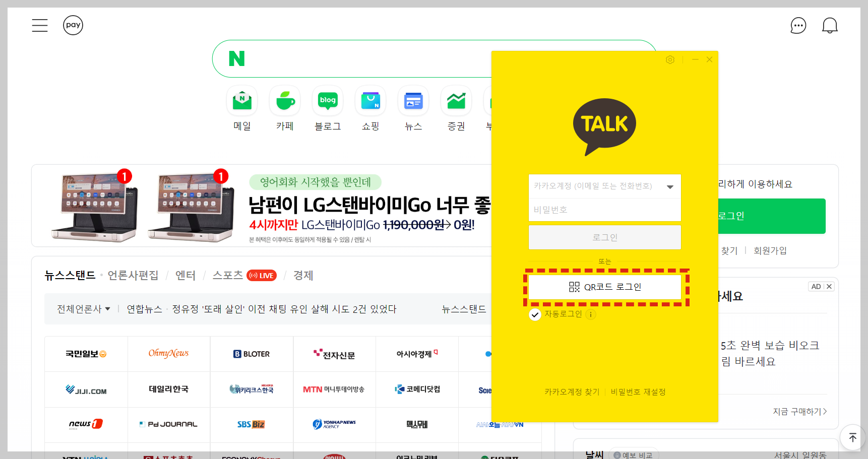Viewport: 868px width, 459px height.
Task: Select the 뉴스스탠드 tab
Action: coord(70,276)
